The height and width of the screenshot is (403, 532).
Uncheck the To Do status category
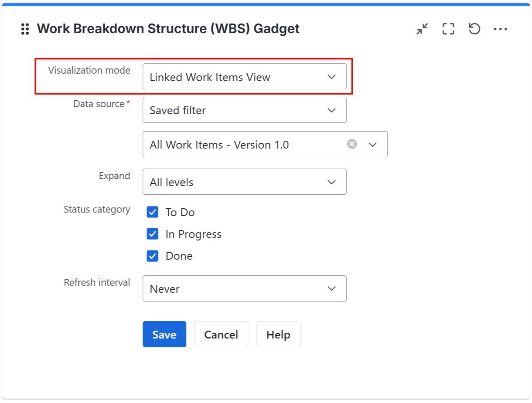[152, 212]
